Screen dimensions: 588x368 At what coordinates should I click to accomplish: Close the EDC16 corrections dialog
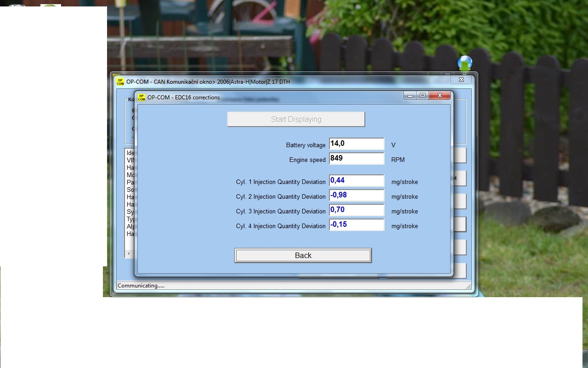point(440,96)
